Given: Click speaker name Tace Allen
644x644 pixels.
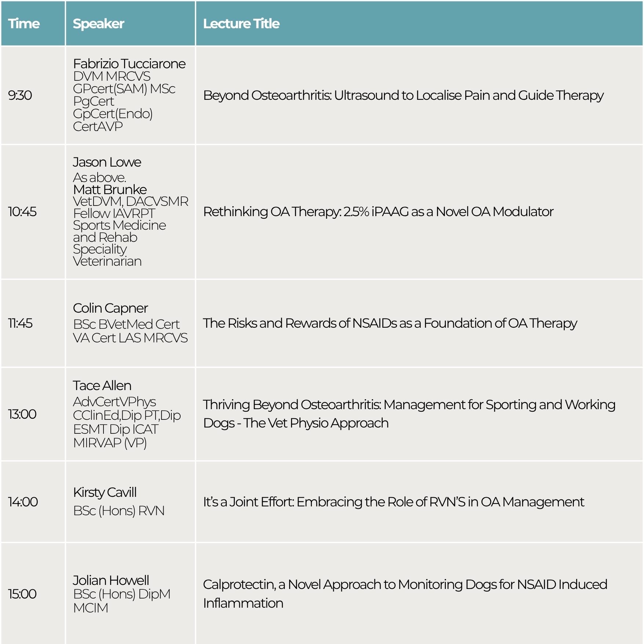Looking at the screenshot, I should pos(102,386).
